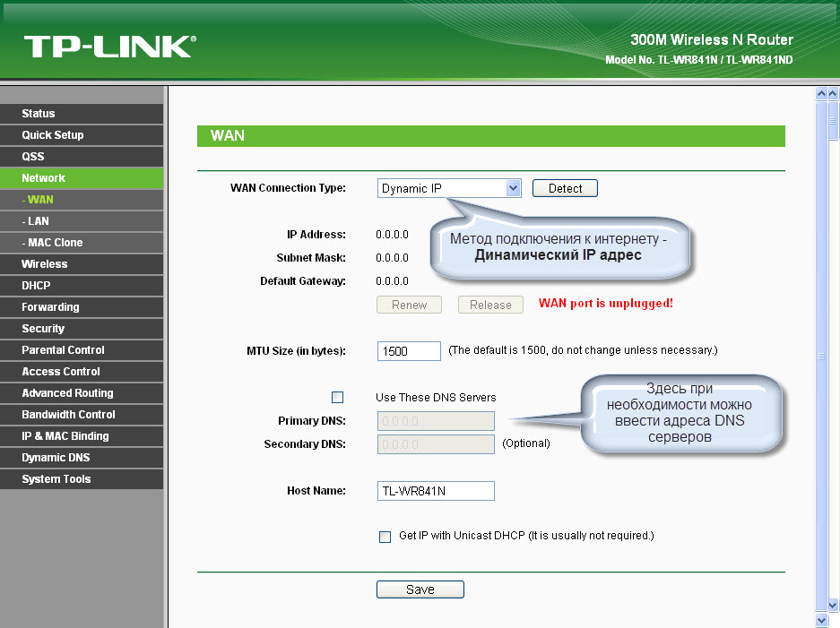Open System Tools menu
Screen dimensions: 840x628
click(56, 479)
